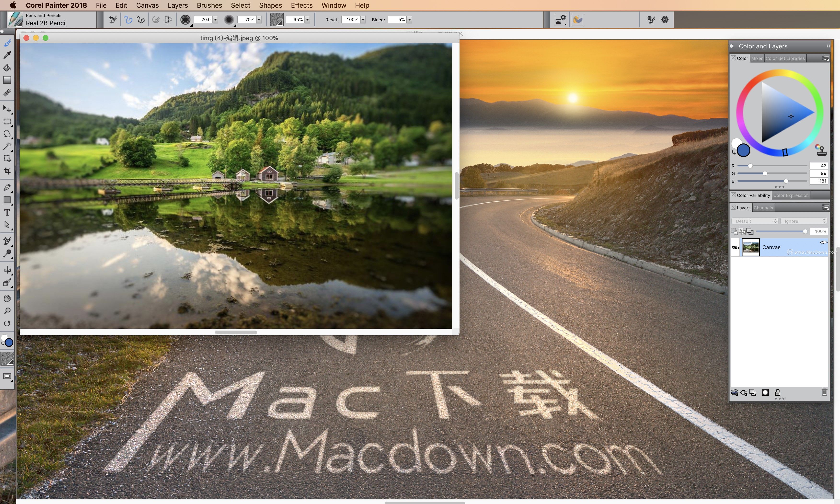Screen dimensions: 840x504
Task: Enable Straight Line Strokes in property bar
Action: 141,20
